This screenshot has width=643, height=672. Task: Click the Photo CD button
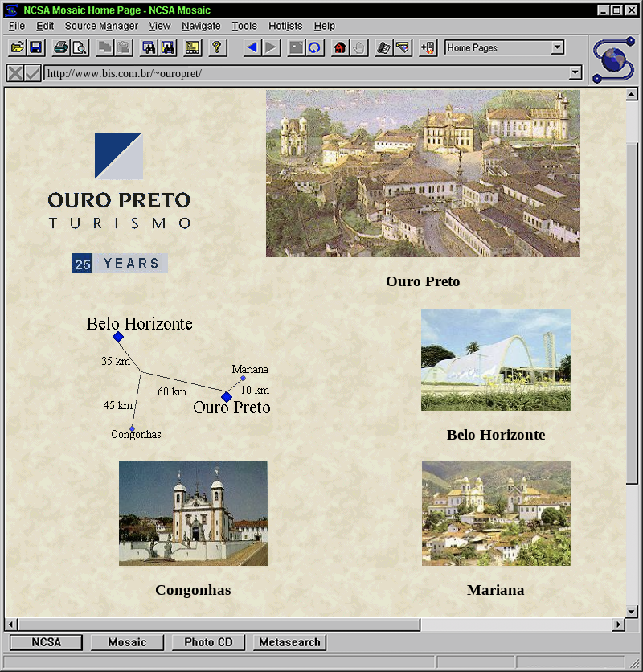tap(209, 642)
